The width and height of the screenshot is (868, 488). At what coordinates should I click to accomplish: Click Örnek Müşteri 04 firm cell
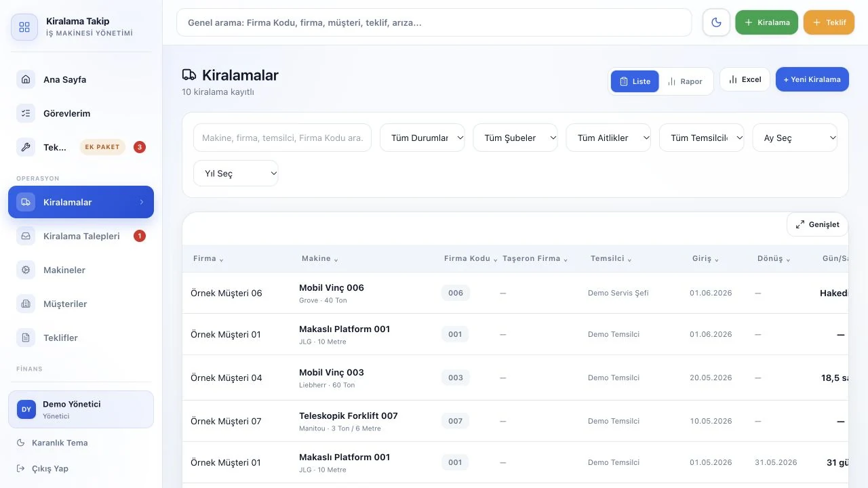pos(226,378)
